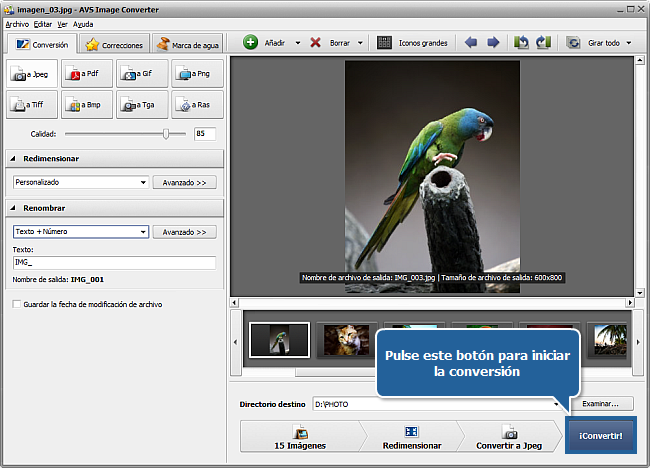Switch to the Marca de agua tab

click(x=187, y=45)
